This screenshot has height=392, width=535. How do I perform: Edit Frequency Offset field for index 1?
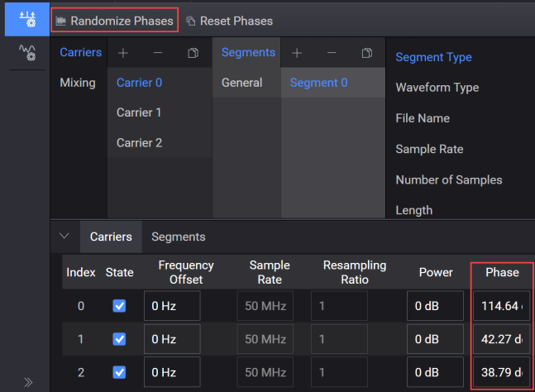pyautogui.click(x=172, y=339)
